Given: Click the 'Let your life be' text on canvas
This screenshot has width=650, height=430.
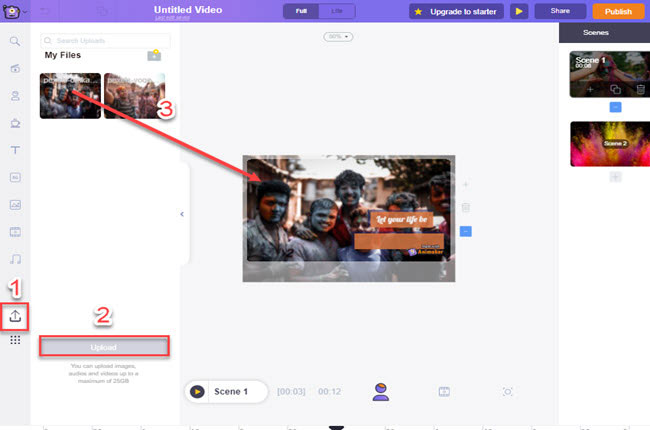Looking at the screenshot, I should click(401, 219).
